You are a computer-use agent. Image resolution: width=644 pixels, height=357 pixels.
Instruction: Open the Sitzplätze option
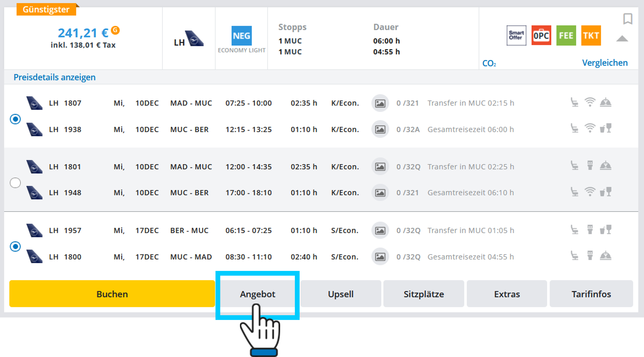[424, 294]
